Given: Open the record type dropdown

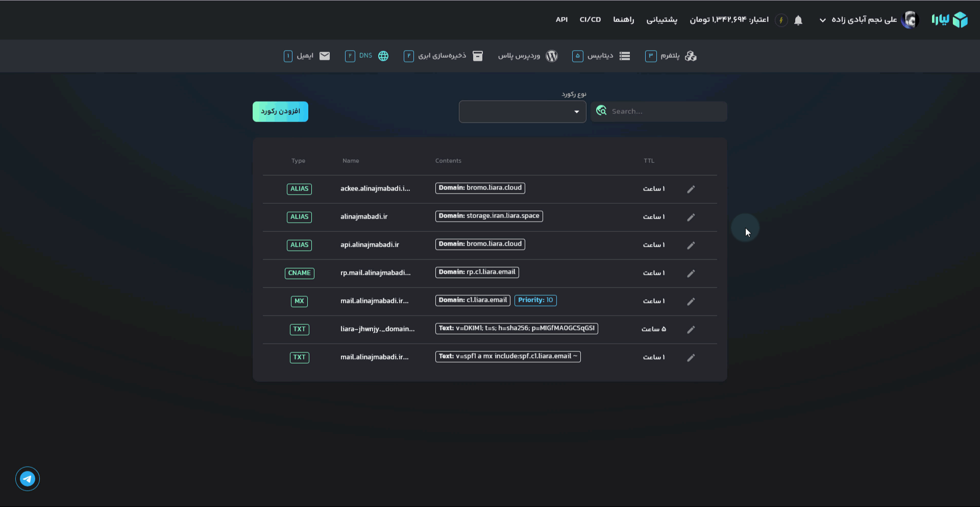Looking at the screenshot, I should pyautogui.click(x=522, y=111).
